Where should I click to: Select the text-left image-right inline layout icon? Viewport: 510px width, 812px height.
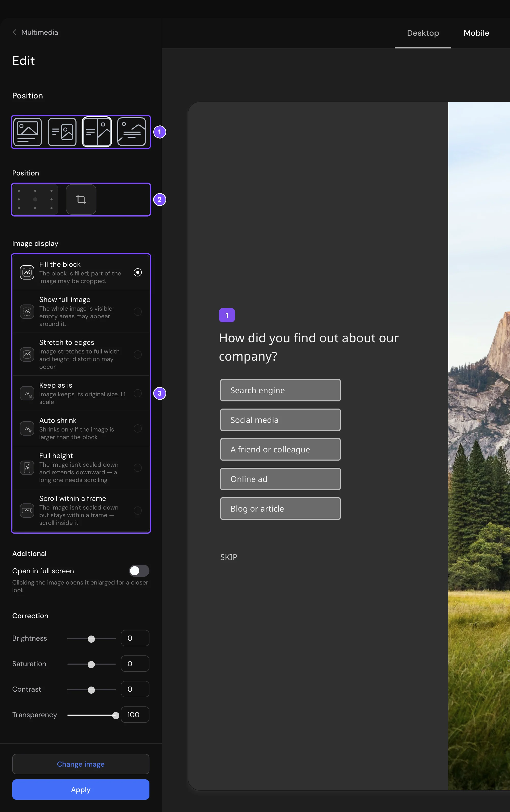click(x=62, y=132)
